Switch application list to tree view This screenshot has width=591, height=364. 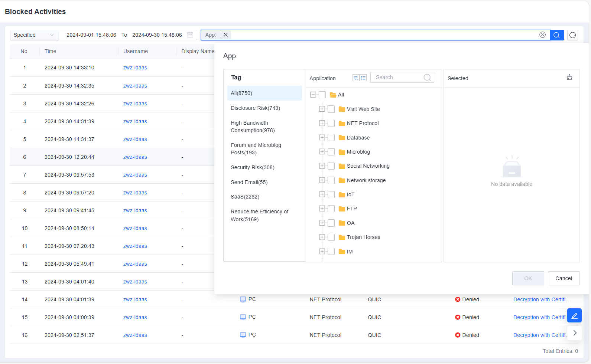tap(356, 78)
